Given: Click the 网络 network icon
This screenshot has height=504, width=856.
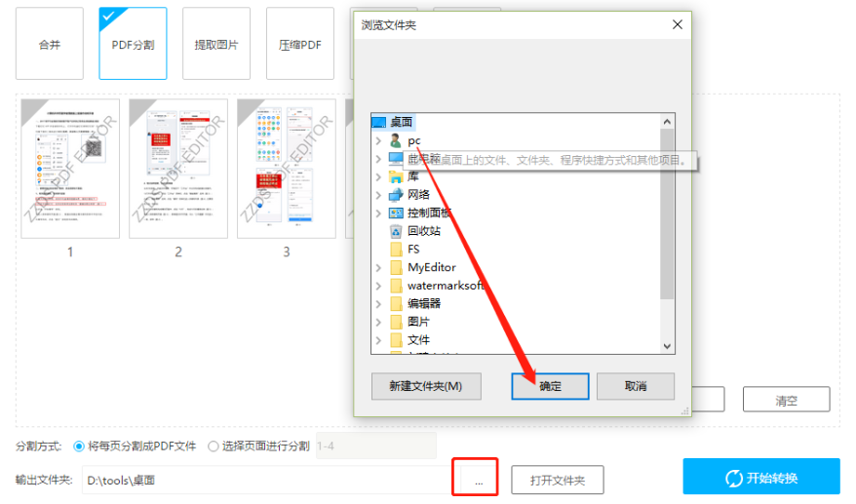Looking at the screenshot, I should 396,195.
